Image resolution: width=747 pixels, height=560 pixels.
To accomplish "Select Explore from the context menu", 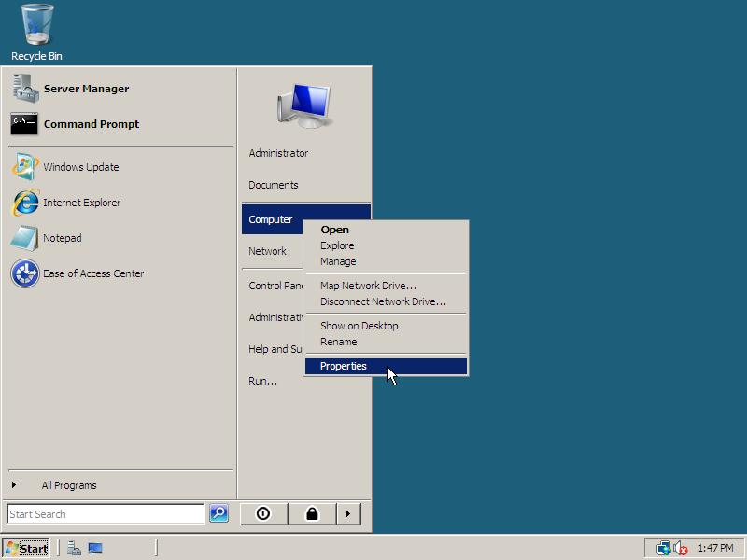I will click(386, 245).
